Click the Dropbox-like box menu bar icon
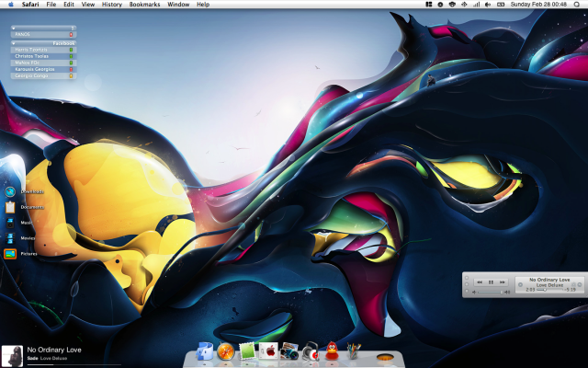Screen dimensions: 588x368 tap(452, 5)
